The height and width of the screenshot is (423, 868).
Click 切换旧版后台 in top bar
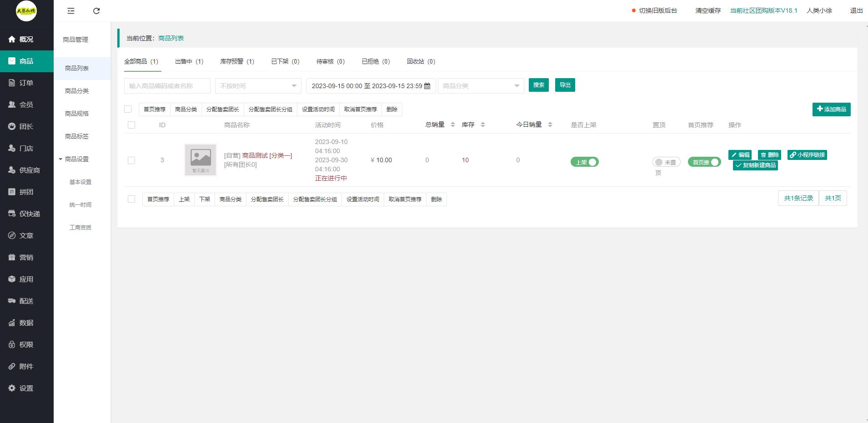[x=658, y=10]
